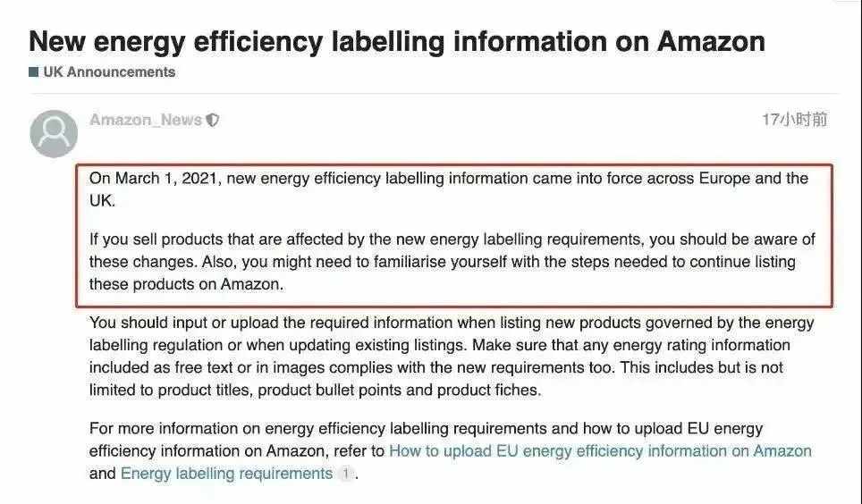Viewport: 862px width, 504px height.
Task: Open How to upload EU energy efficiency link
Action: tap(600, 450)
